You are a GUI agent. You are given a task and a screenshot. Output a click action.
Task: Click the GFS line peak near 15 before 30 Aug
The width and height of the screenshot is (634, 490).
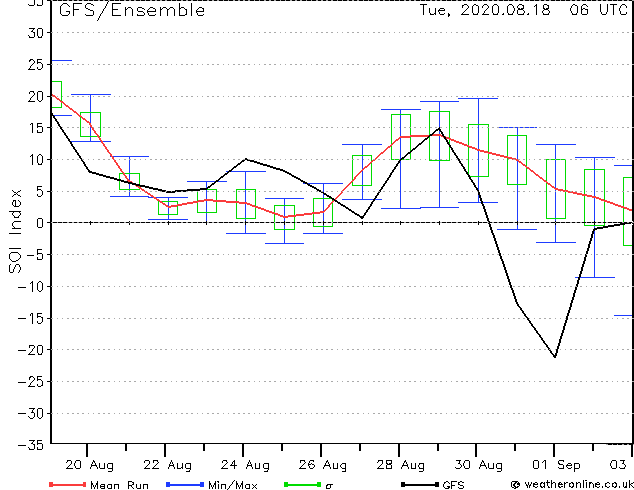pos(439,129)
